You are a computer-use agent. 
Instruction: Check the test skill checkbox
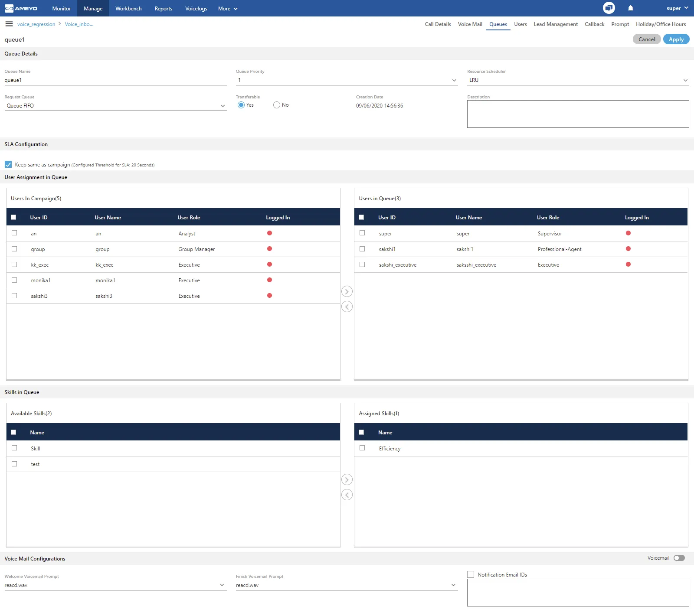tap(14, 464)
